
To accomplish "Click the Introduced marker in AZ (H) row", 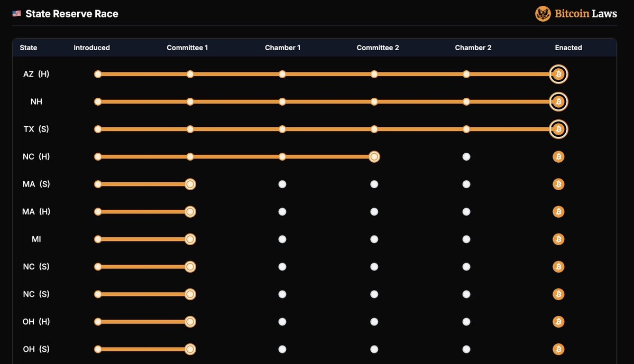I will click(x=98, y=74).
